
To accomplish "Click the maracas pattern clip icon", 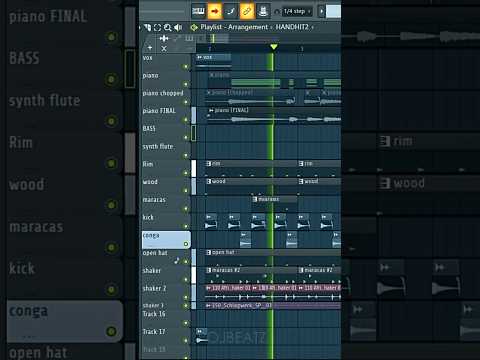I will [255, 199].
